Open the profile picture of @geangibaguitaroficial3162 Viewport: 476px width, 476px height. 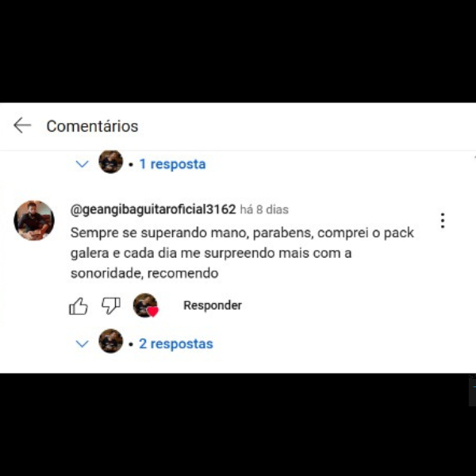(34, 221)
